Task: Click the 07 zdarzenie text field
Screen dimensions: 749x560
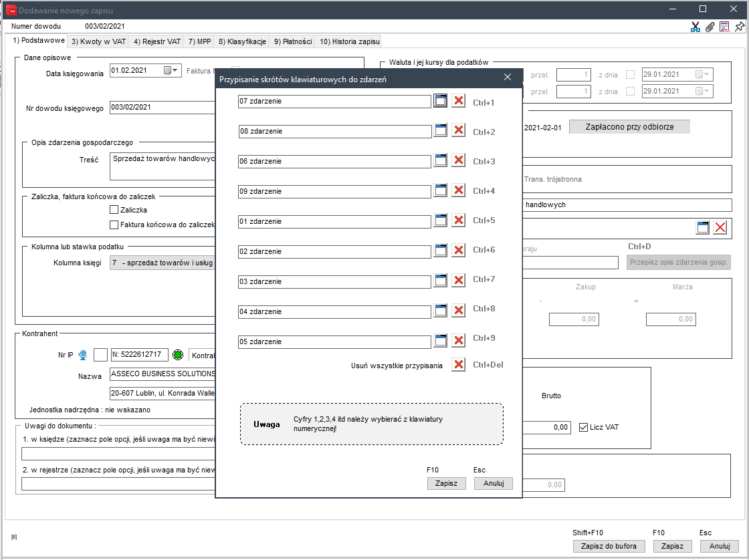Action: tap(334, 101)
